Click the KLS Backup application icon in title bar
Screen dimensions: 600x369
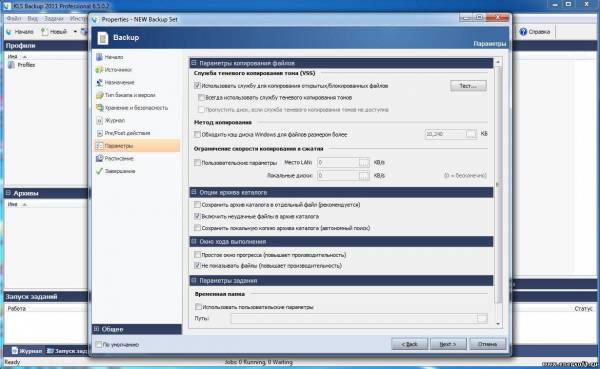pos(7,6)
